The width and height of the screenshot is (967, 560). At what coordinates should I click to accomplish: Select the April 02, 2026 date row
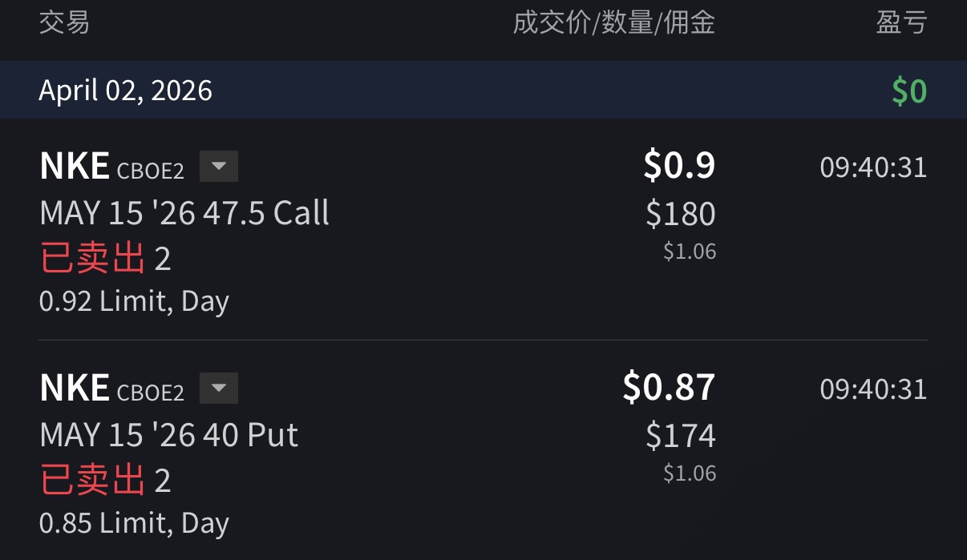tap(126, 91)
